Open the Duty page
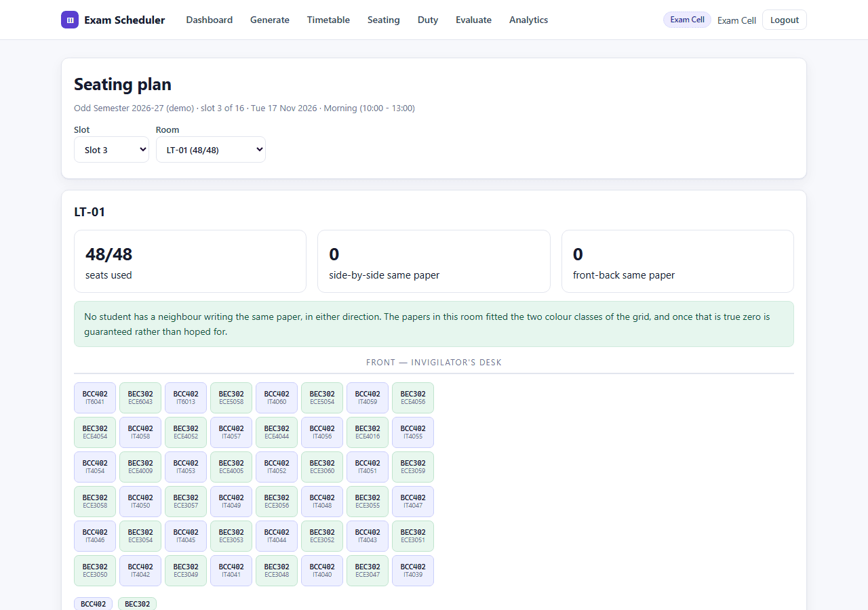This screenshot has height=610, width=868. [428, 20]
